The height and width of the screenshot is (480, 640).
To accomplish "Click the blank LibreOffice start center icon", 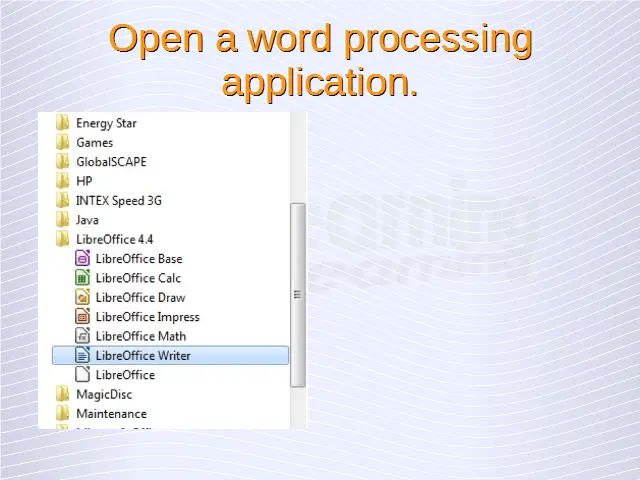I will (83, 375).
